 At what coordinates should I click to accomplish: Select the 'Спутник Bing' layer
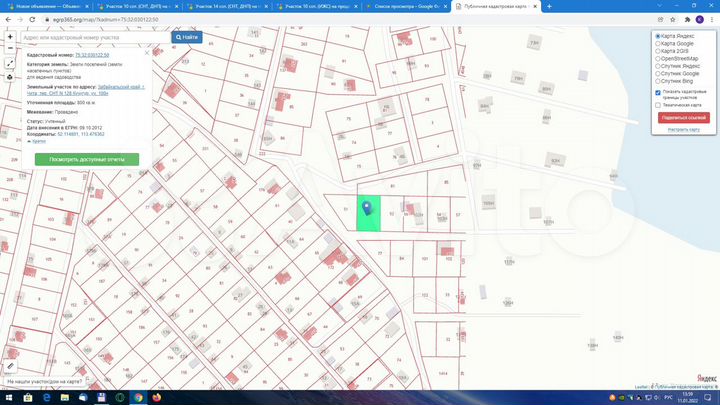[x=658, y=81]
